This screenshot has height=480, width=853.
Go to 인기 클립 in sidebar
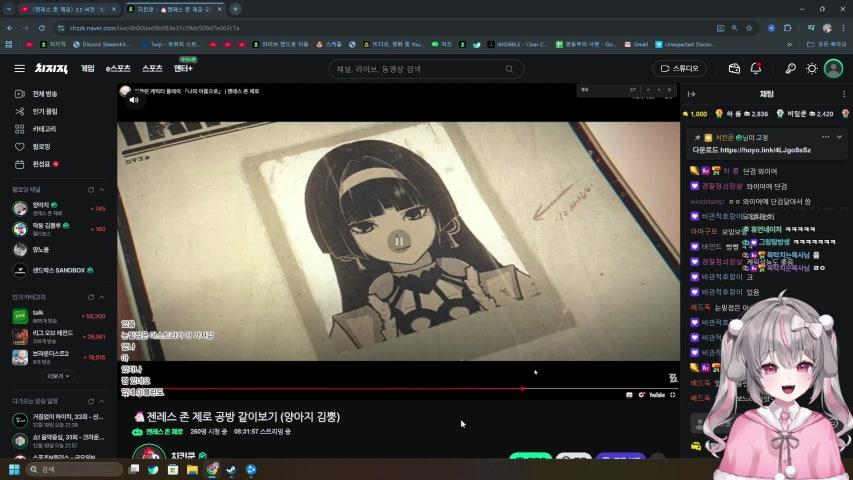pyautogui.click(x=45, y=111)
